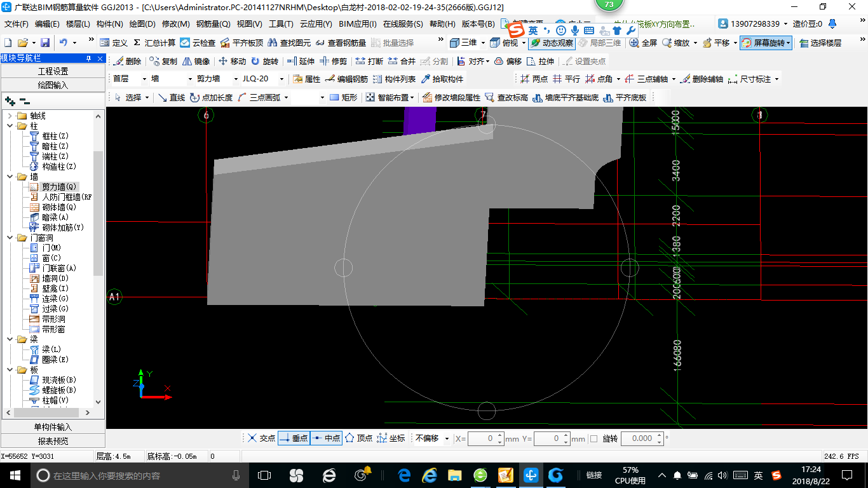Activate the 移动 (Move) tool

tap(232, 62)
